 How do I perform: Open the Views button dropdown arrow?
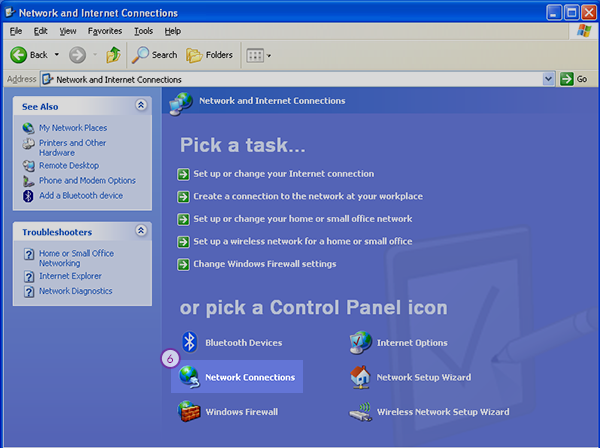point(269,55)
